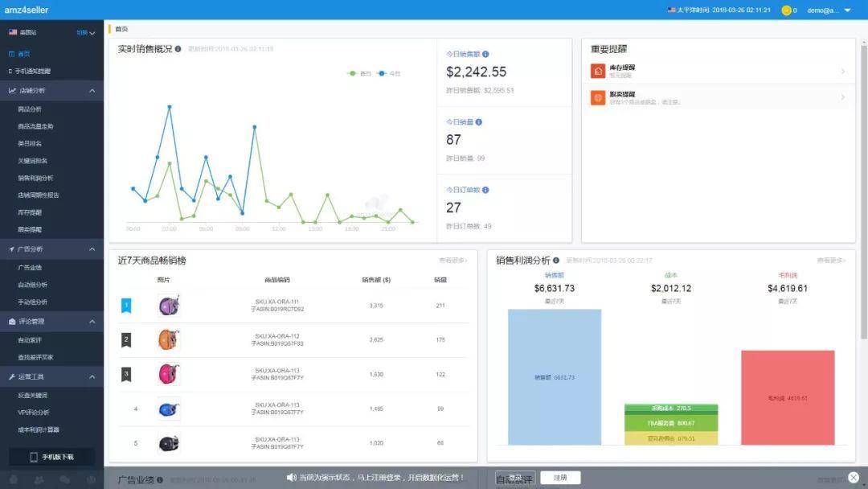Open 广告业绩 under 广告分析
Image resolution: width=868 pixels, height=489 pixels.
pyautogui.click(x=30, y=268)
